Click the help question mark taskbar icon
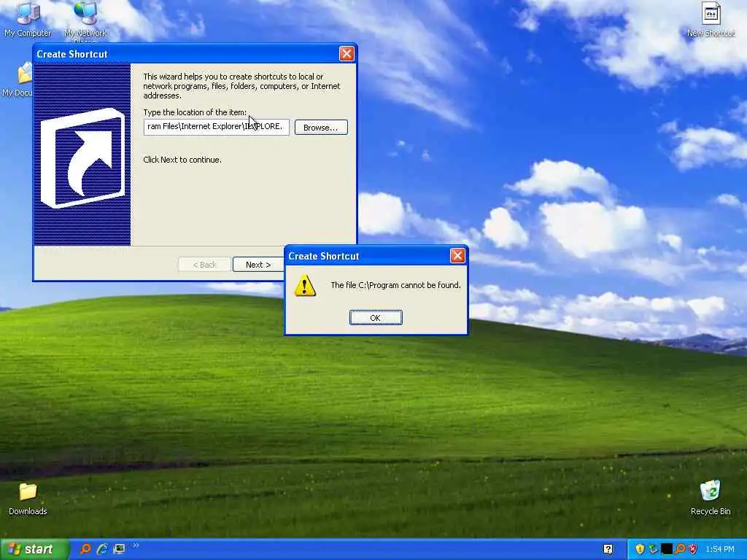 pos(608,549)
